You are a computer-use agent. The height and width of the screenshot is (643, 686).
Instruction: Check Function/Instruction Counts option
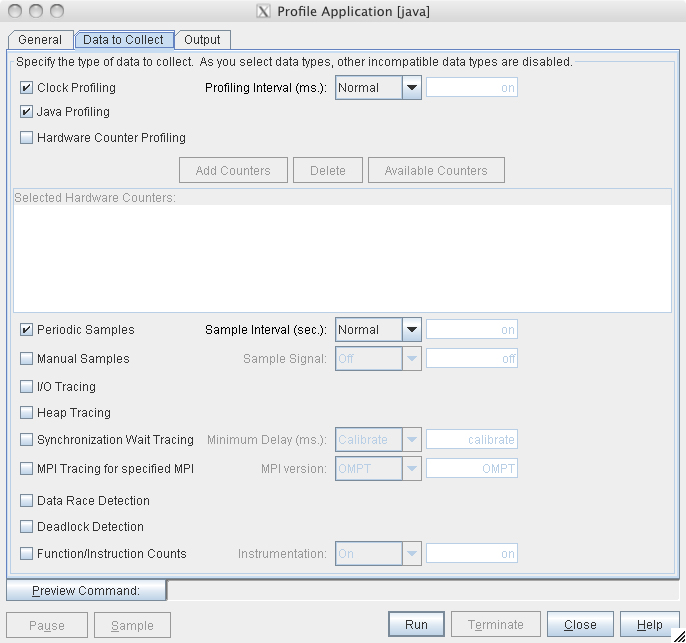click(x=26, y=553)
